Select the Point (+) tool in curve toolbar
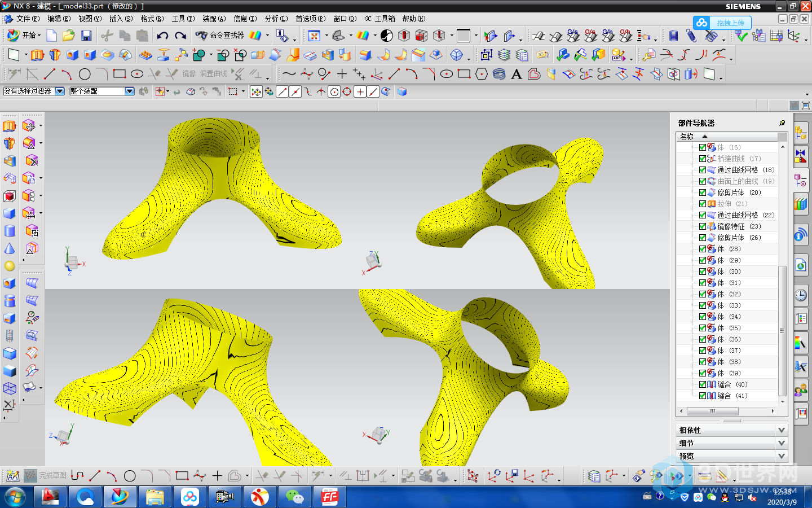This screenshot has height=508, width=812. [342, 74]
